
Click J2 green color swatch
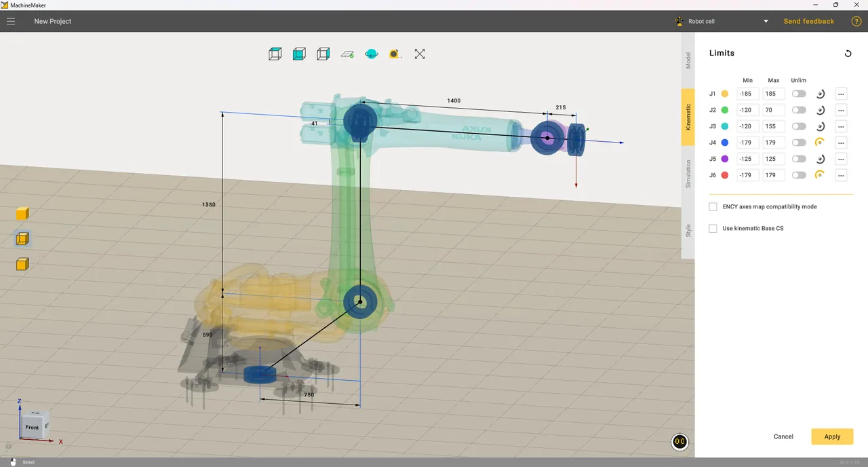[724, 110]
